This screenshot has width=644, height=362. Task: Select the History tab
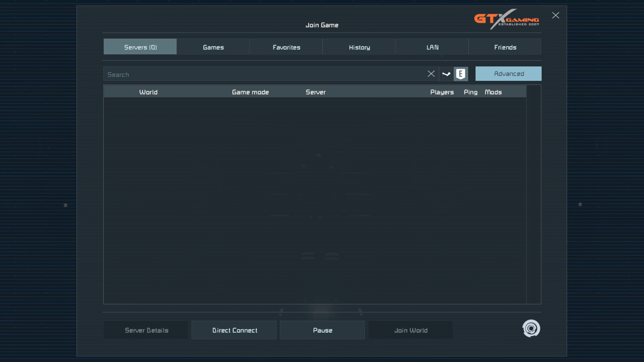tap(359, 47)
